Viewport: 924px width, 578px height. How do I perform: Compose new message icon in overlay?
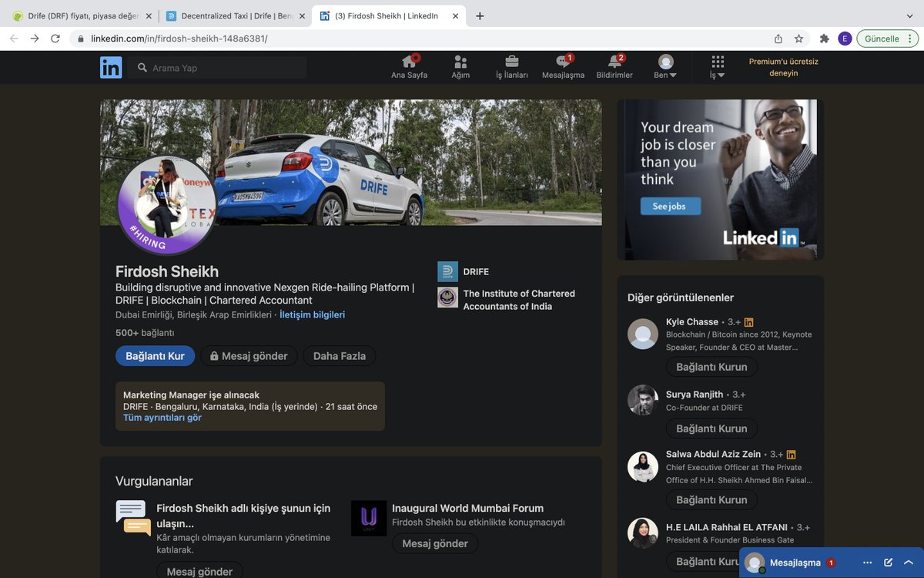pos(889,563)
